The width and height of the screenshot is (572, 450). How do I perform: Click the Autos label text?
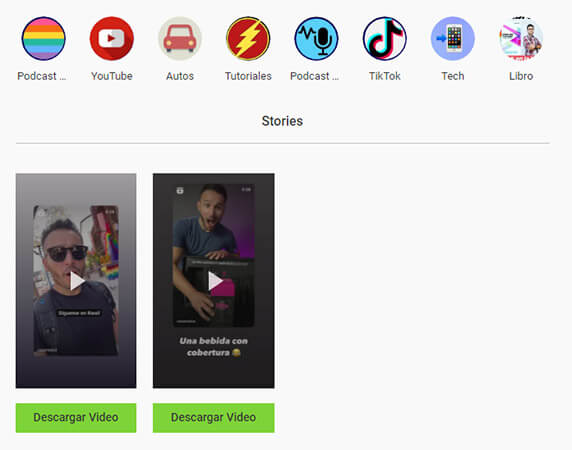pos(180,76)
